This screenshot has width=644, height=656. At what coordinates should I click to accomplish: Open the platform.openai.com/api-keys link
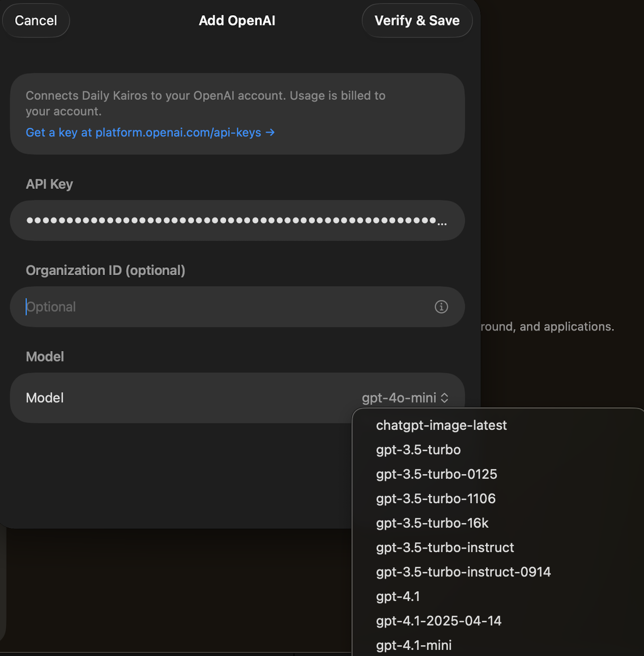pos(150,132)
